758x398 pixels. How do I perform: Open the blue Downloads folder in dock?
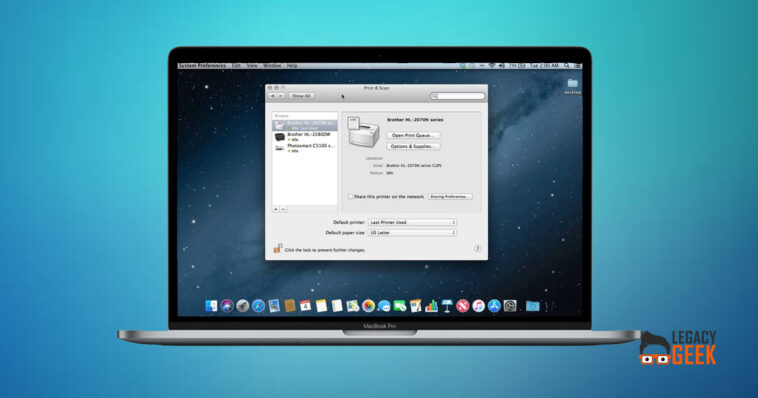(533, 306)
